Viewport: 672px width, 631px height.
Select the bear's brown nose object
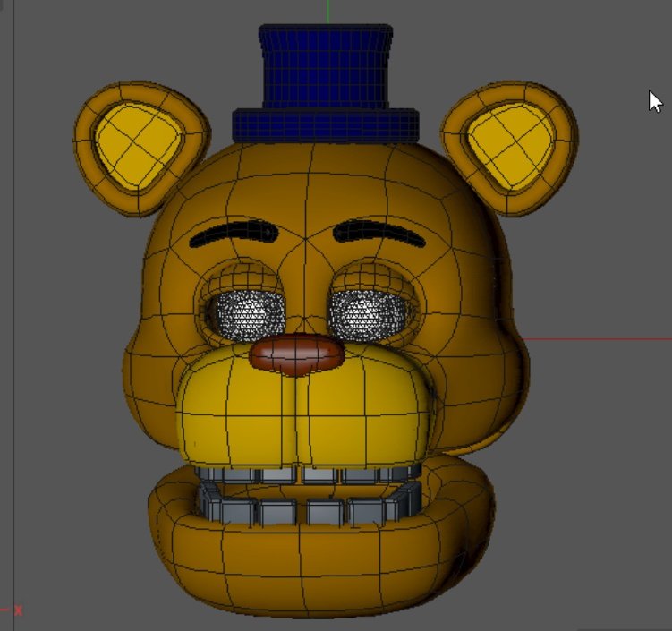(x=297, y=354)
